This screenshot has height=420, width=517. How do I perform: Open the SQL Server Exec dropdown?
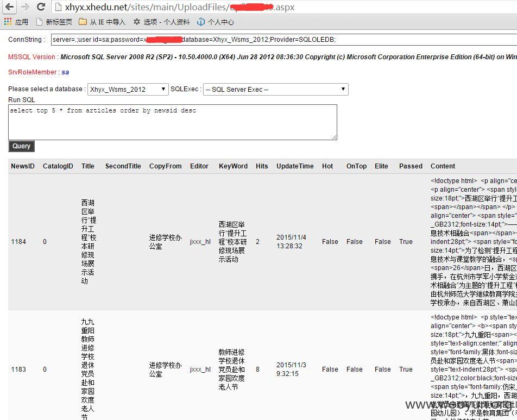click(x=276, y=90)
